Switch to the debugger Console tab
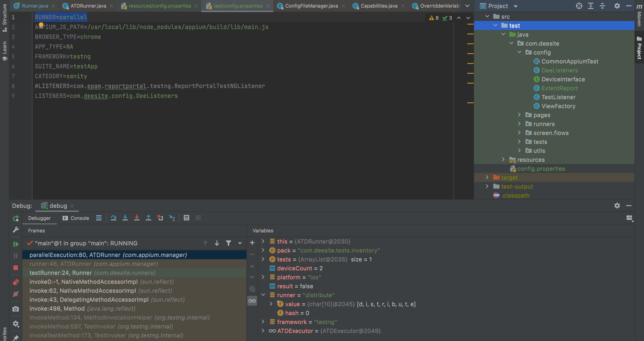This screenshot has width=644, height=341. [76, 218]
